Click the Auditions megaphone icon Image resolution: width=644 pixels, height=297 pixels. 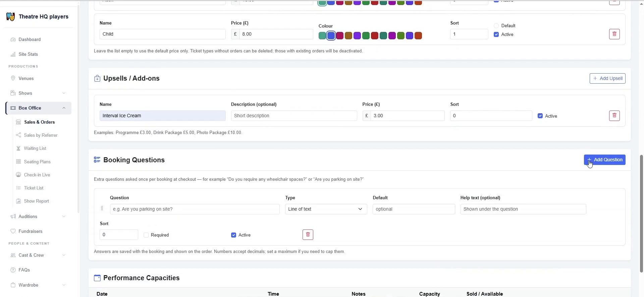click(13, 216)
